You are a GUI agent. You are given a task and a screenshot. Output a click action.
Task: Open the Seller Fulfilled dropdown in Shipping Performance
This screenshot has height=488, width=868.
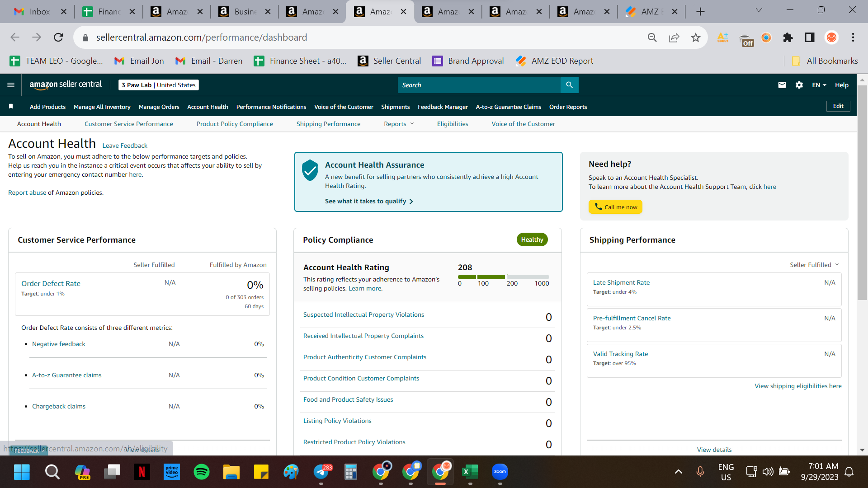[x=814, y=265]
